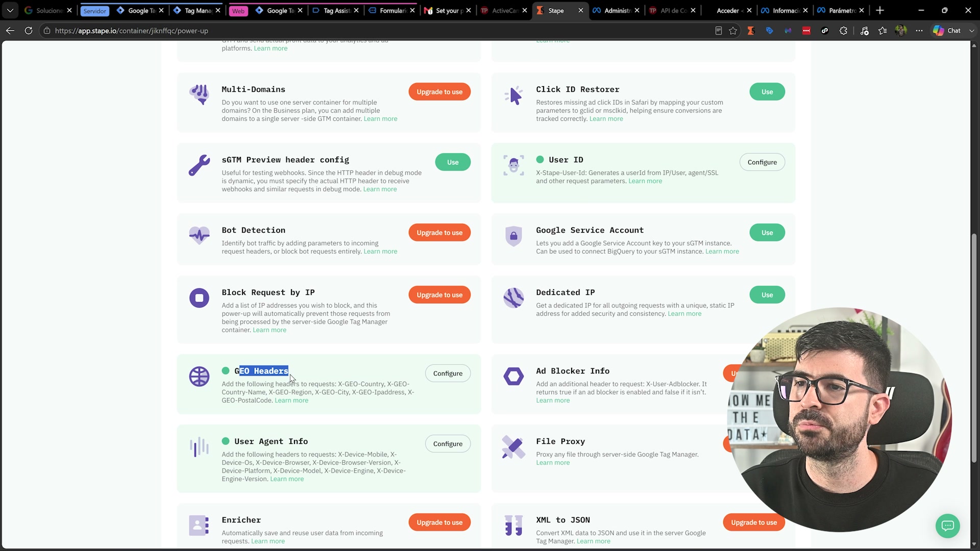Click the Ad Blocker Info heading text
Viewport: 980px width, 551px height.
(x=573, y=371)
